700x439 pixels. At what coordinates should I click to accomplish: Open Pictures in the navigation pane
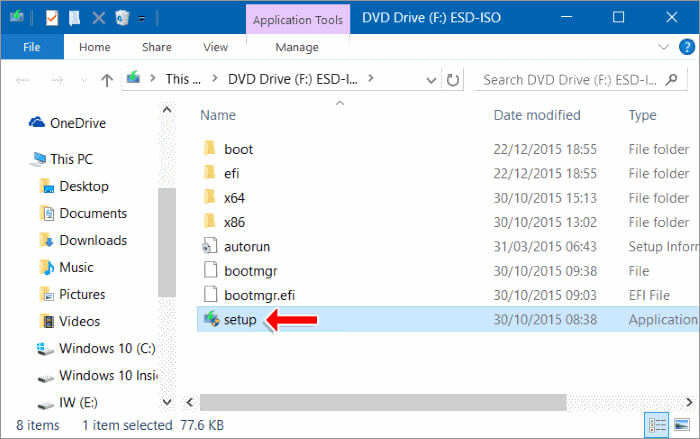coord(72,294)
